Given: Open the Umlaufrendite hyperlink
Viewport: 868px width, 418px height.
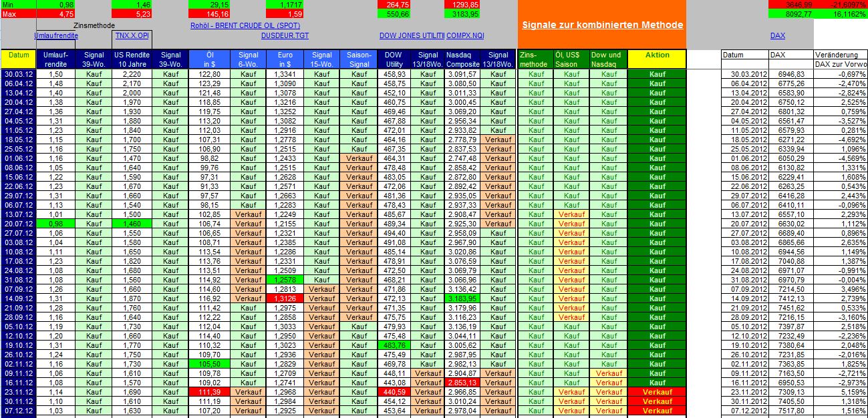Looking at the screenshot, I should (56, 35).
